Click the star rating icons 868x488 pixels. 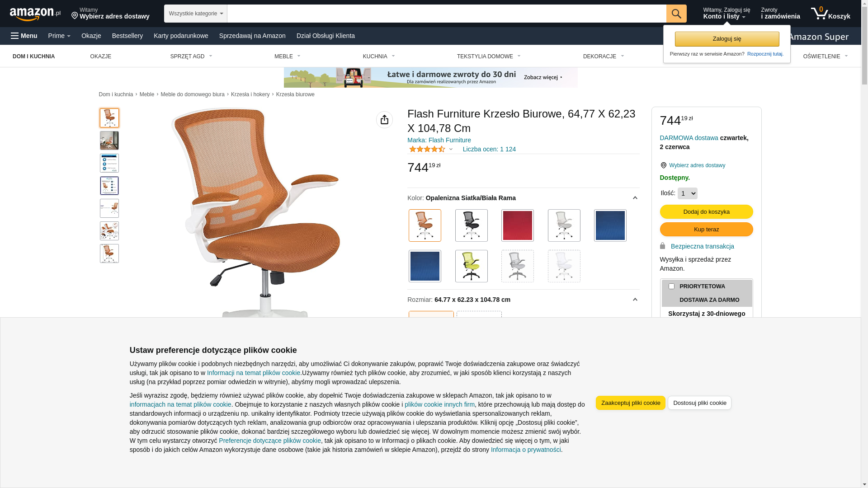tap(427, 149)
